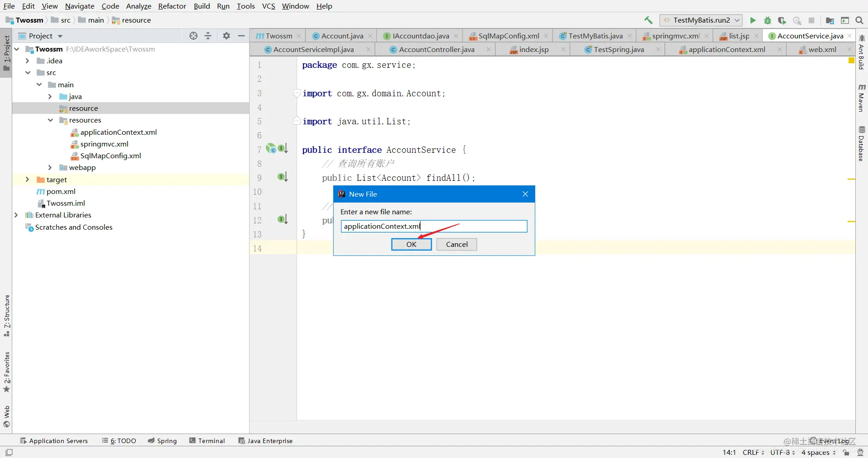The height and width of the screenshot is (458, 868).
Task: Click implementation gutter icon on line 9
Action: pos(283,177)
